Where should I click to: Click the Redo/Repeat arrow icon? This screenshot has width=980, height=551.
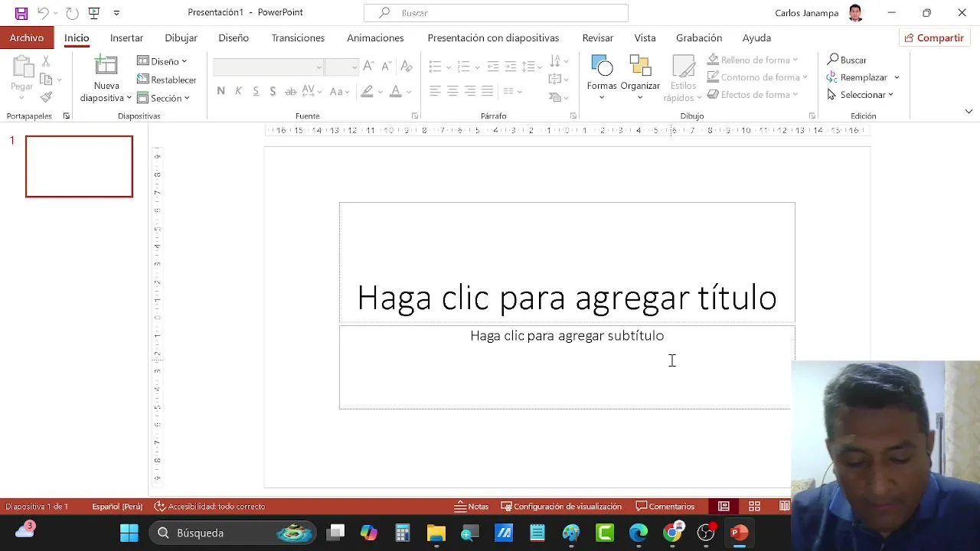[x=72, y=13]
